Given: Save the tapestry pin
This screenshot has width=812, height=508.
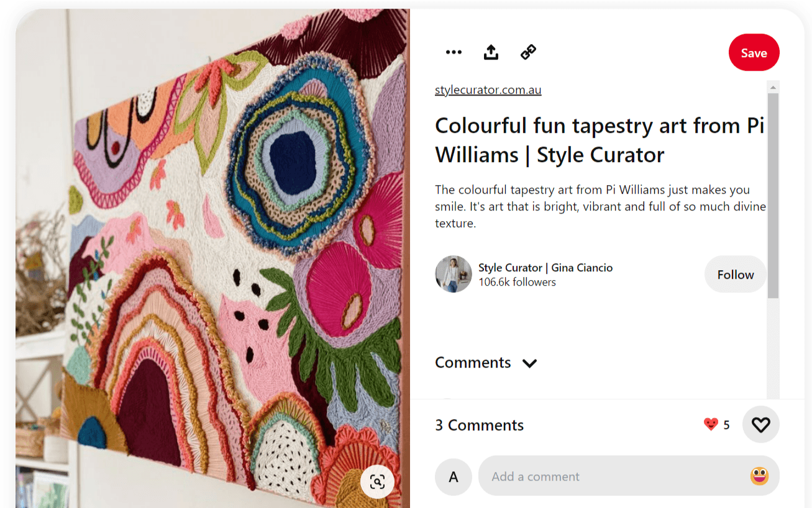Looking at the screenshot, I should 754,52.
